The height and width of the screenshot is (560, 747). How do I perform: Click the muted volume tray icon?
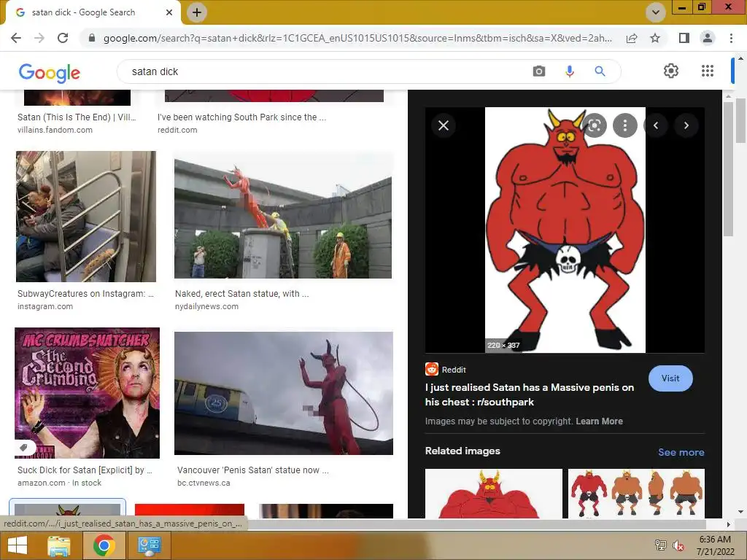(678, 545)
